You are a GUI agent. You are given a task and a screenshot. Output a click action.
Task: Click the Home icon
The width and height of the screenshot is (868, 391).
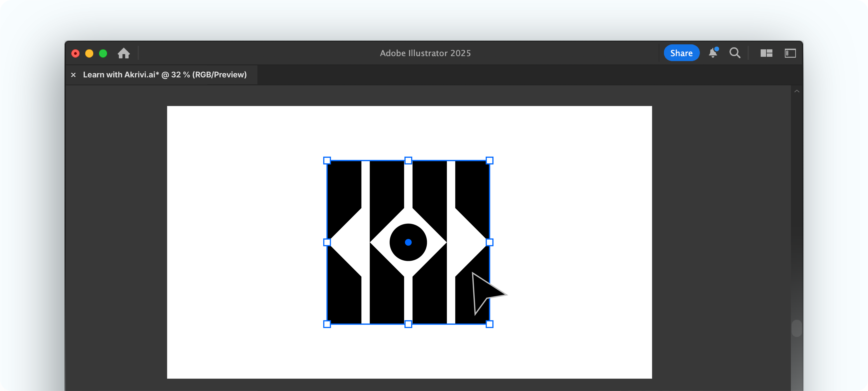124,53
